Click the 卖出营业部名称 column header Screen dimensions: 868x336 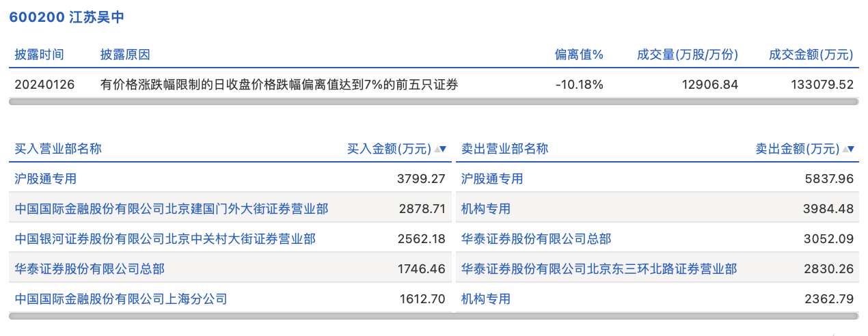pos(504,149)
